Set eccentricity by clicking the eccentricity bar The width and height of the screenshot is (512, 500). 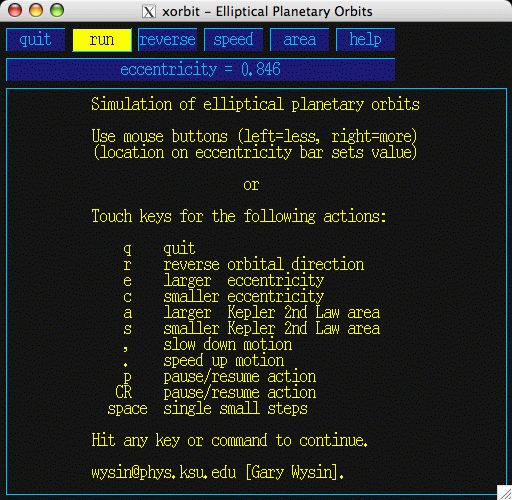coord(200,69)
